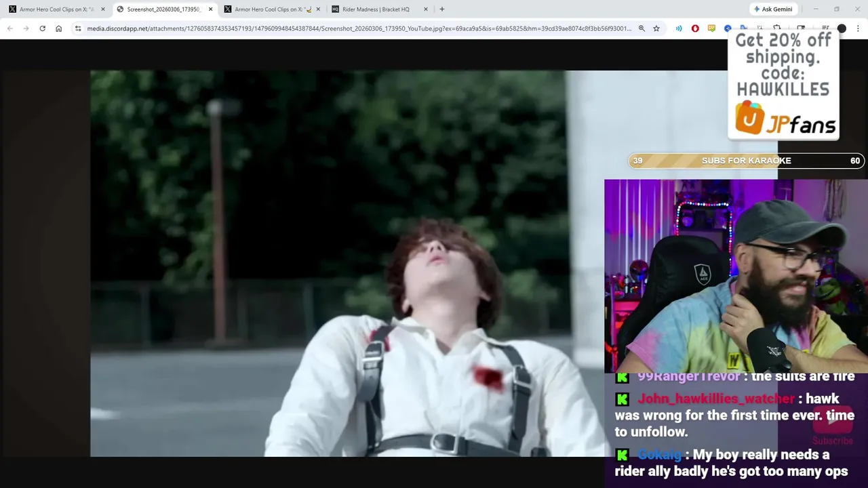This screenshot has height=488, width=868.
Task: Go to the browser home page
Action: click(58, 28)
